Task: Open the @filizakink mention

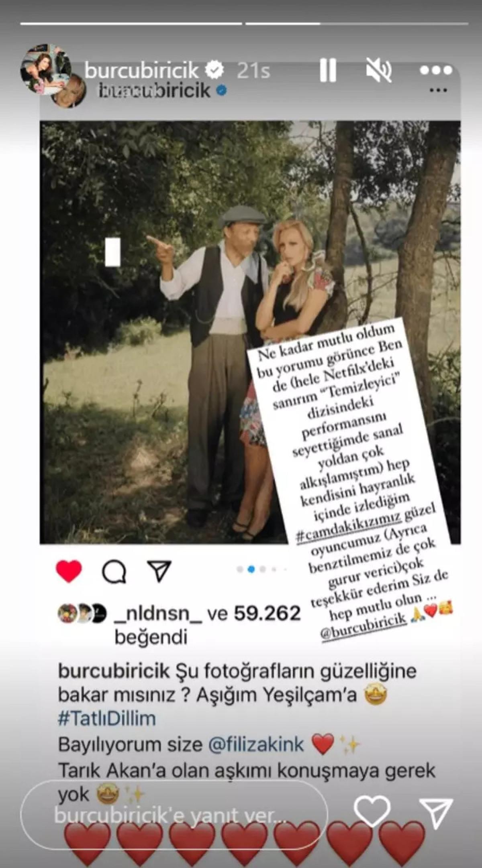Action: [x=256, y=744]
